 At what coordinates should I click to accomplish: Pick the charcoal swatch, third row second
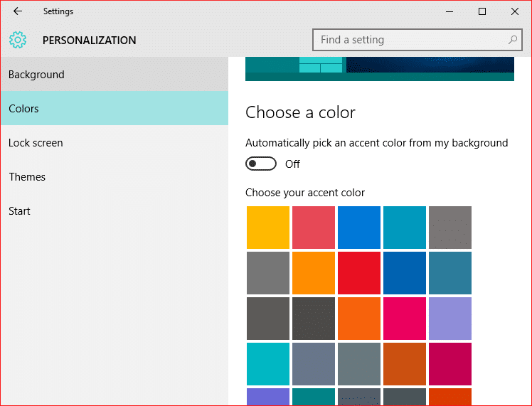tap(314, 319)
